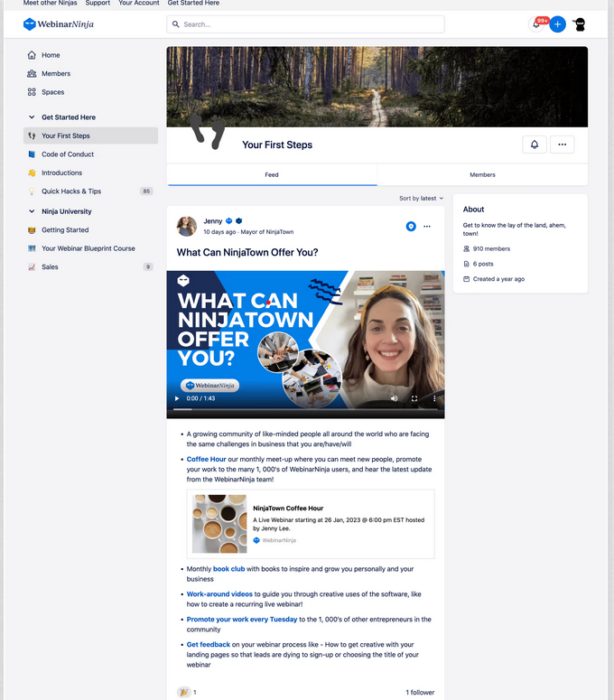Click the 9 badge on Sales
This screenshot has width=614, height=700.
point(148,267)
